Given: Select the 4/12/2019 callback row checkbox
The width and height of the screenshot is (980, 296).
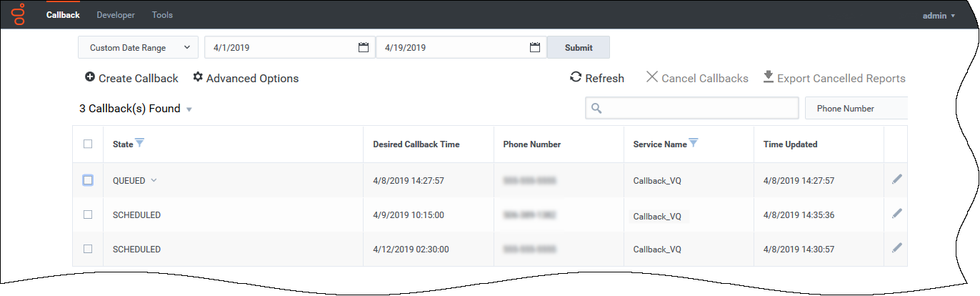Looking at the screenshot, I should pos(88,249).
